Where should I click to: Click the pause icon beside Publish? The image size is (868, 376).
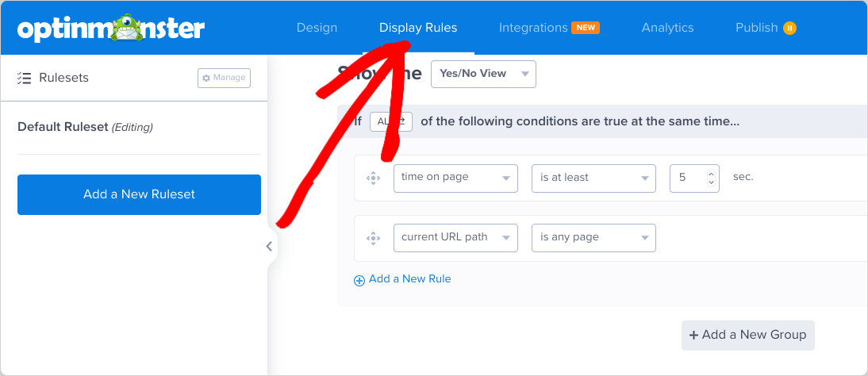(789, 28)
